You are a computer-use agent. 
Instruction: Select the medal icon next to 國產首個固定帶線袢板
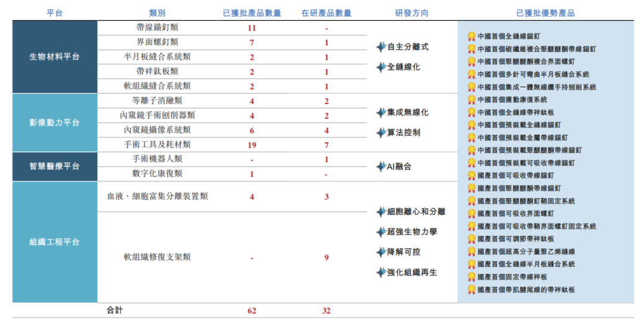[471, 277]
